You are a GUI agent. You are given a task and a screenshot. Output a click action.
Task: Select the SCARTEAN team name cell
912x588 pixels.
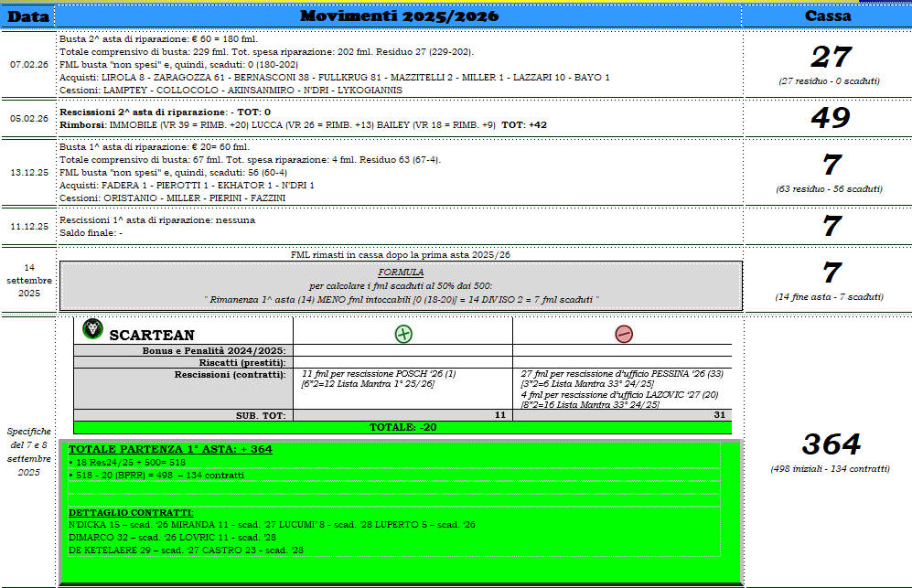coord(152,336)
